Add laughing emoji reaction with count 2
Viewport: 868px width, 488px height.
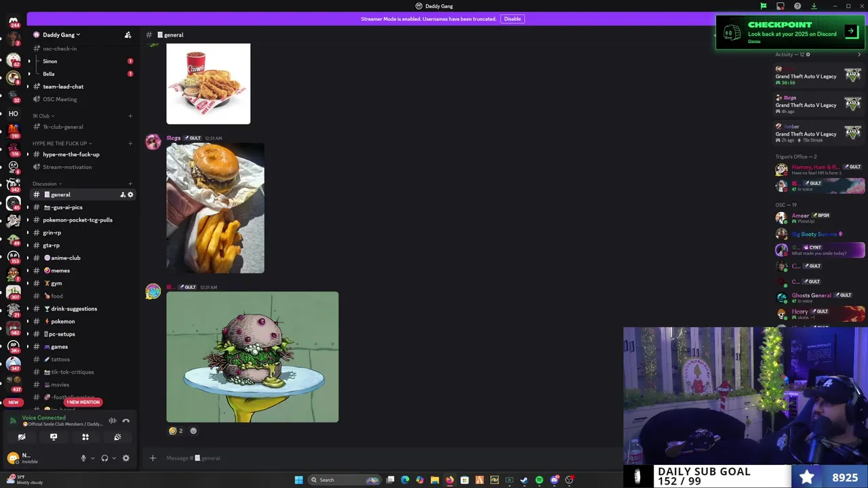[x=176, y=430]
